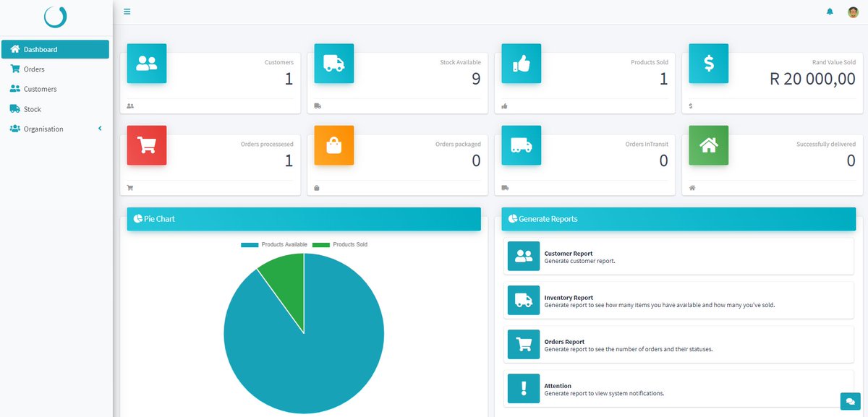Click the small cart icon in Orders processed footer

coord(130,188)
